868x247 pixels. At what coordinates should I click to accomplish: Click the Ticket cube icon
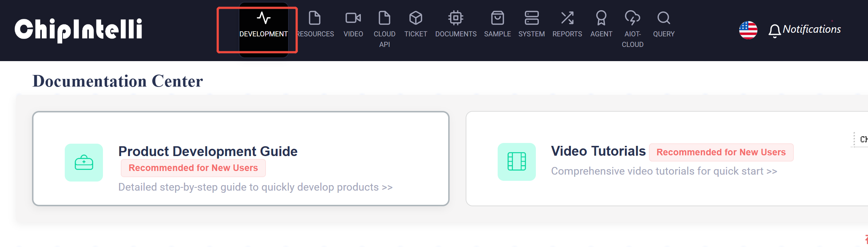click(415, 18)
